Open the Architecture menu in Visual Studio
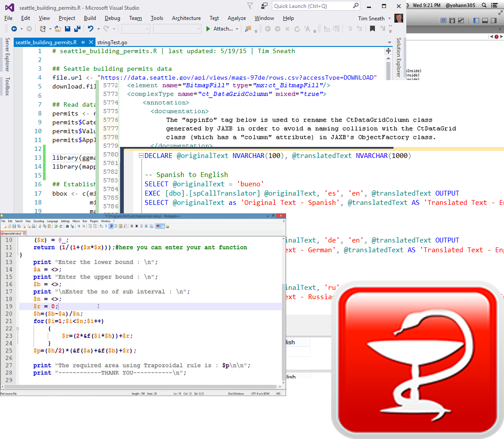Screen dimensions: 504x439 186,18
